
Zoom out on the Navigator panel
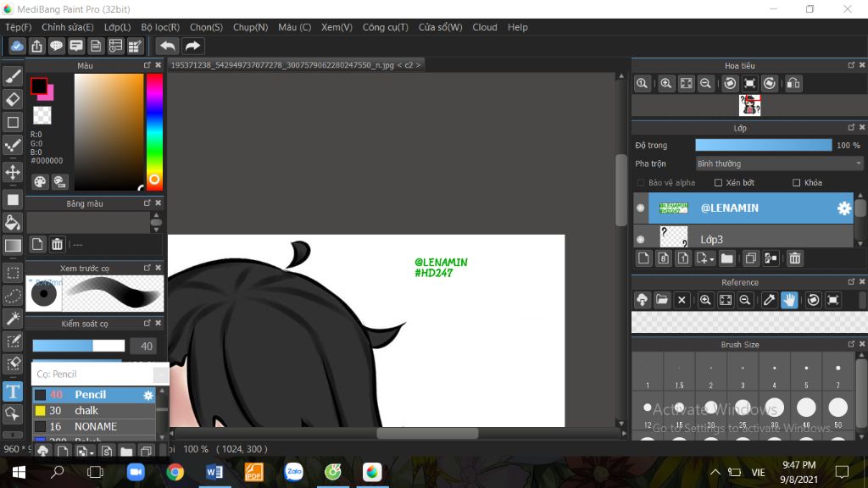coord(705,84)
